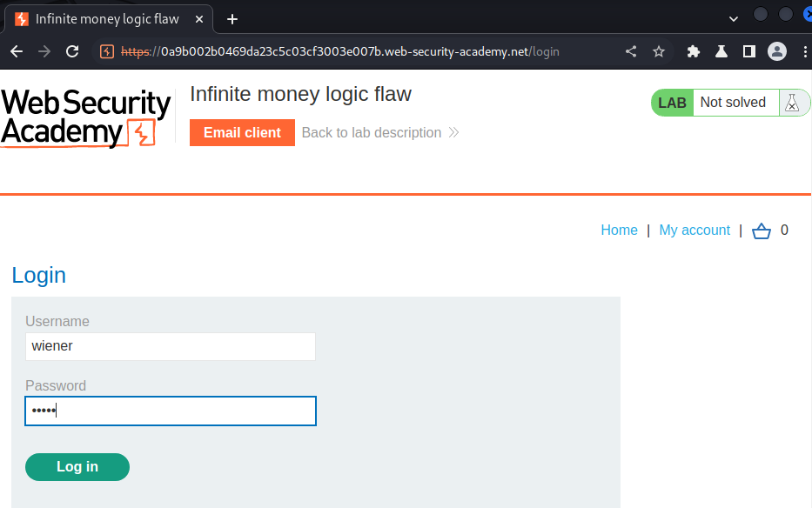The width and height of the screenshot is (812, 508).
Task: Click the address bar URL
Action: (x=339, y=52)
